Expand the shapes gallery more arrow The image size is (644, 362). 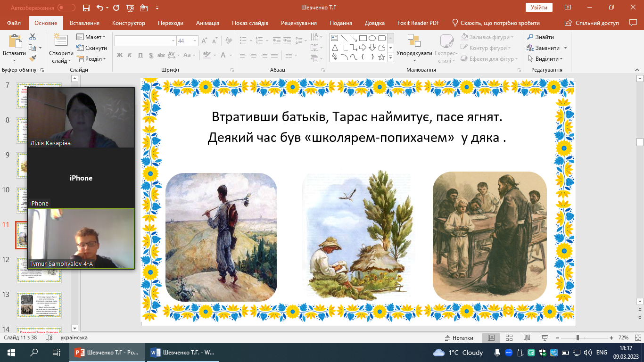(x=390, y=57)
